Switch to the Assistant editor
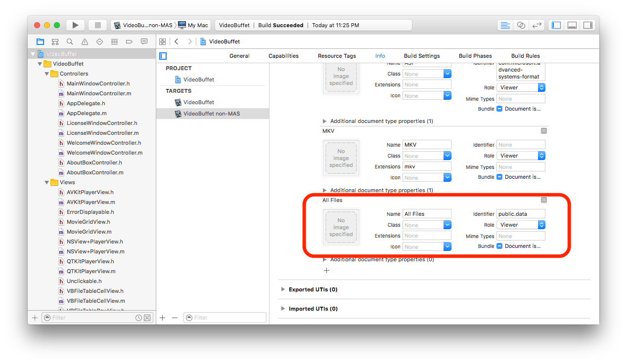Image resolution: width=627 pixels, height=364 pixels. point(521,25)
